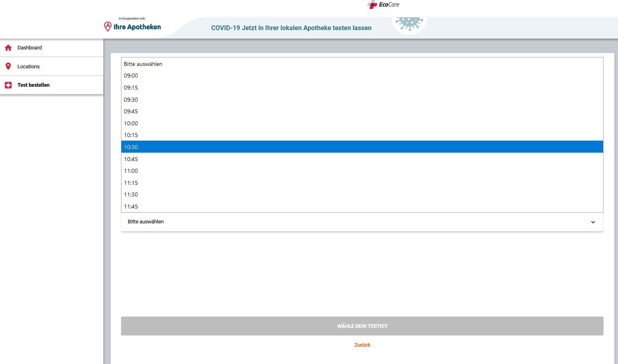Select the 09:00 time slot
618x364 pixels.
[x=131, y=76]
